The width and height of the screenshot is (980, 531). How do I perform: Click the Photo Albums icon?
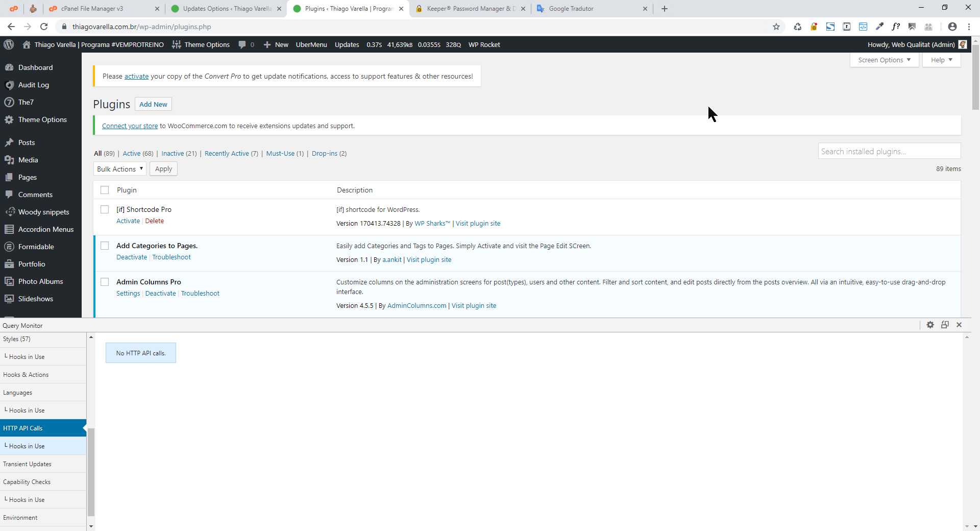[9, 281]
